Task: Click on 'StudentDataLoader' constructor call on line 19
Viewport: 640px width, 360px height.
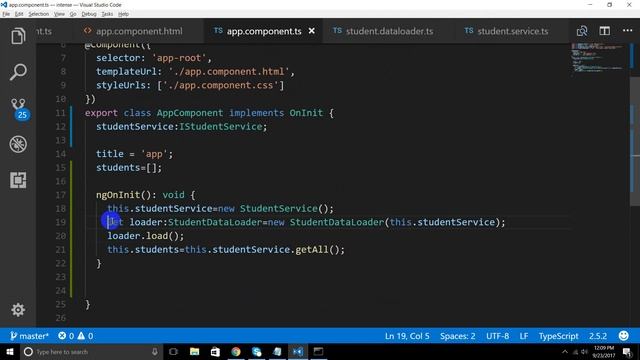Action: pos(337,222)
